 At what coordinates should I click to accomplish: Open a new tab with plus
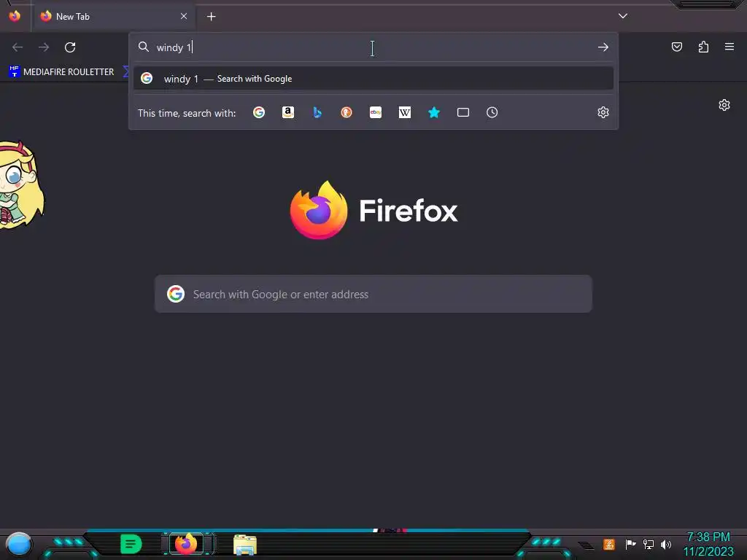pos(211,17)
